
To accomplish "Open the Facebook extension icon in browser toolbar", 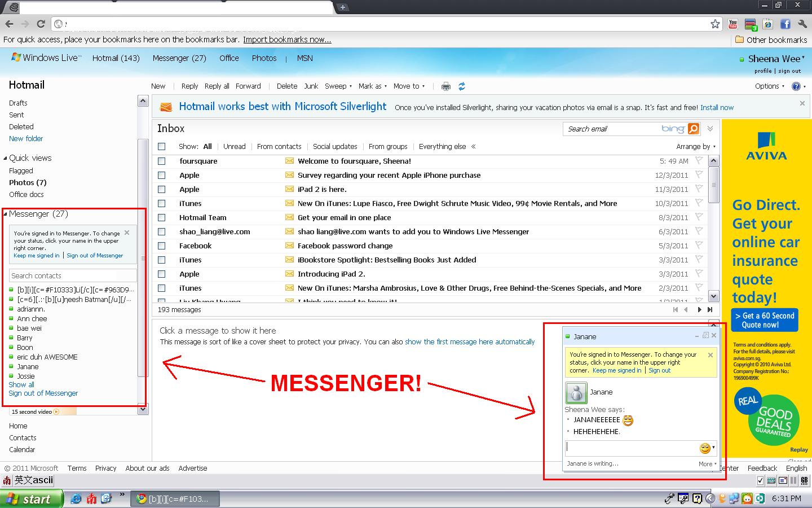I will (785, 24).
